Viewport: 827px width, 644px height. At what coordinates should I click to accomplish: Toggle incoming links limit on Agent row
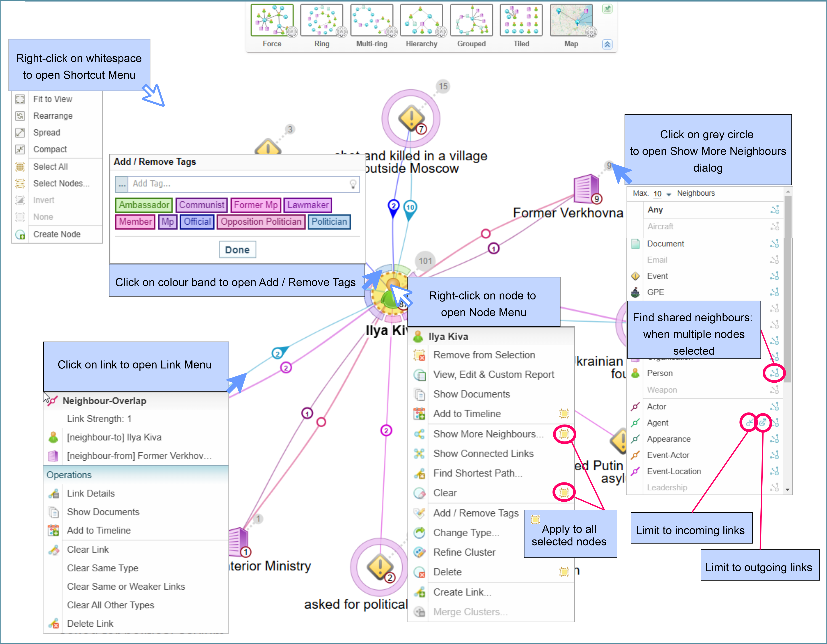(x=749, y=422)
